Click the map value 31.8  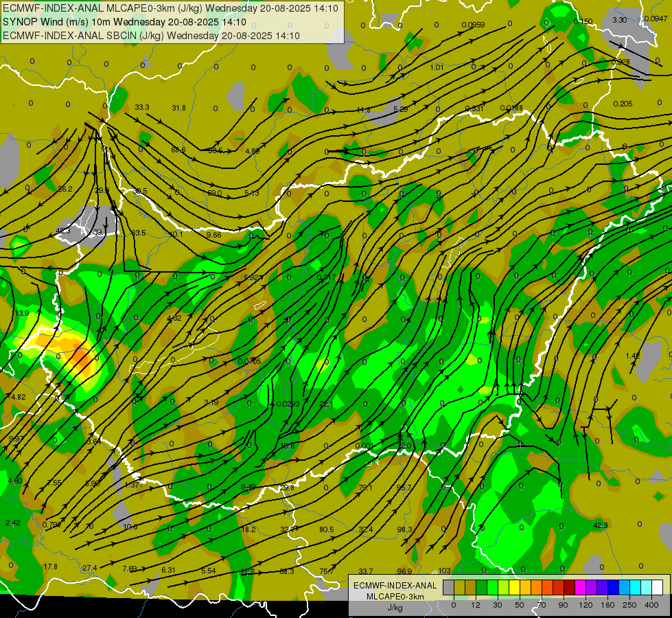click(178, 108)
